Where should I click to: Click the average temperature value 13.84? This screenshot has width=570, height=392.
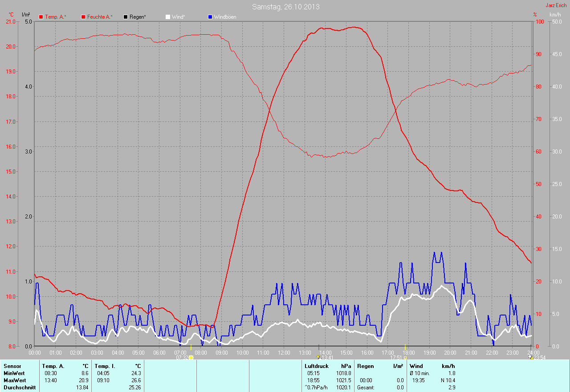(x=82, y=388)
